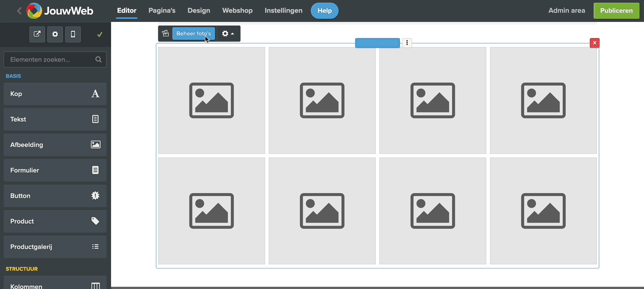Open the three-dot options menu
Viewport: 644px width, 289px height.
[x=407, y=43]
